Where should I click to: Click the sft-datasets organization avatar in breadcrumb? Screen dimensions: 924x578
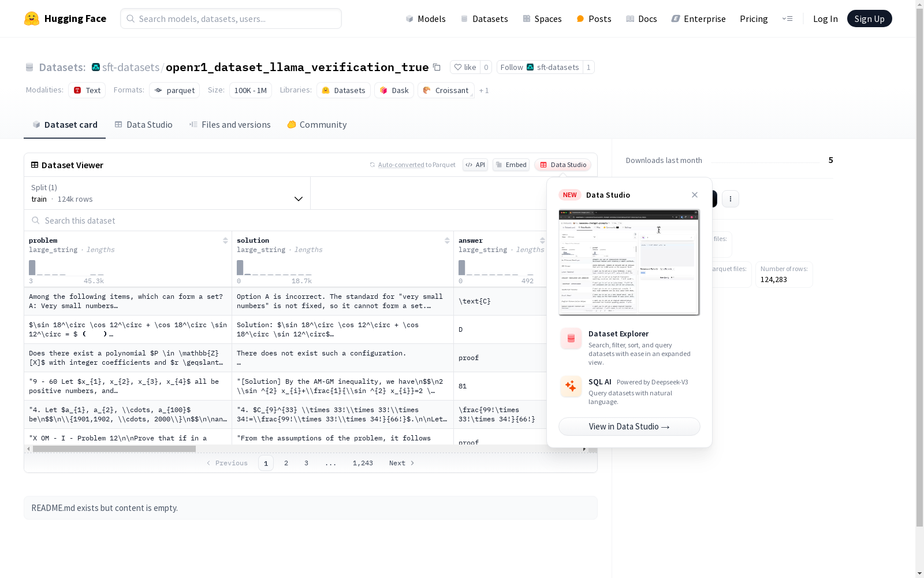(96, 67)
